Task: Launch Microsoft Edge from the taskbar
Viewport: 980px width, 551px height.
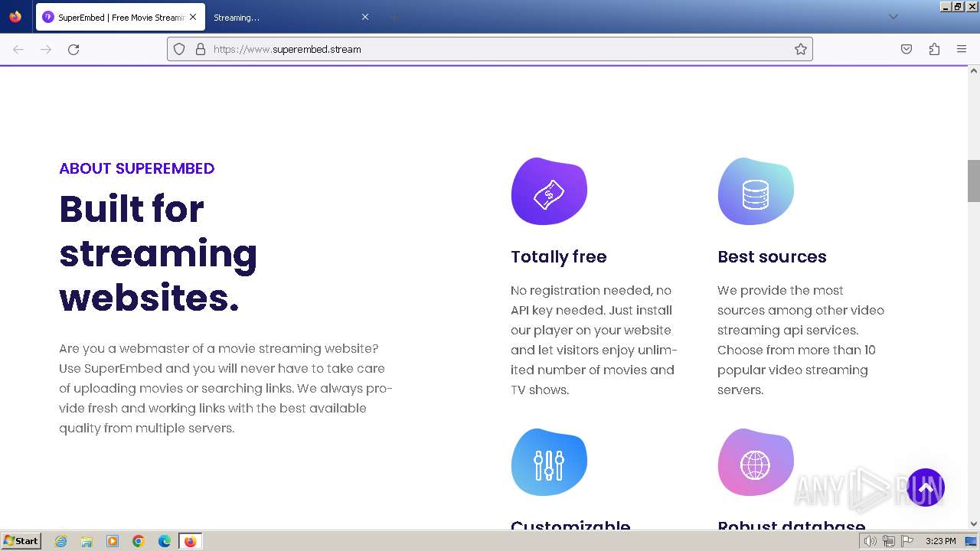Action: 165,541
